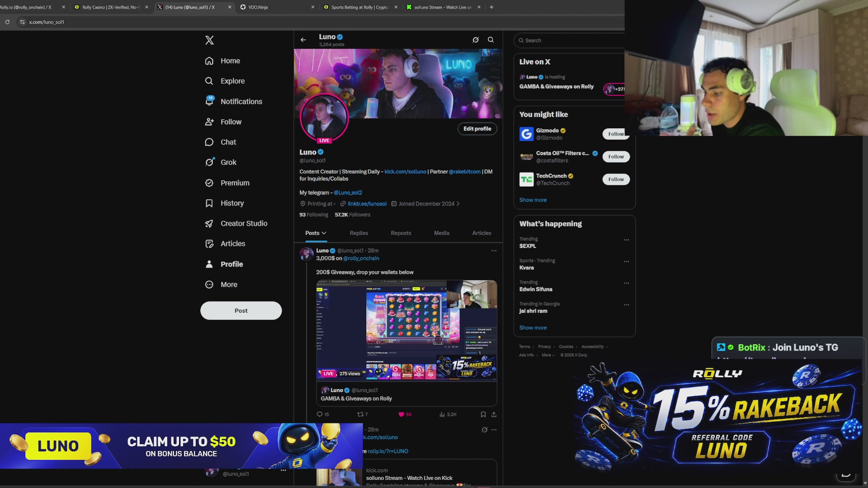This screenshot has width=868, height=488.
Task: Bookmark the 200$ Giveaway post
Action: pos(483,414)
